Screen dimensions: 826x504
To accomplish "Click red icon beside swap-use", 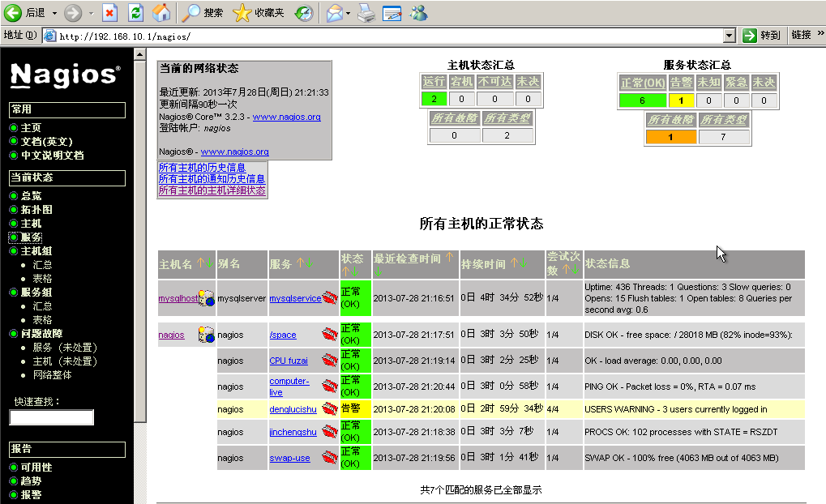I will [330, 458].
